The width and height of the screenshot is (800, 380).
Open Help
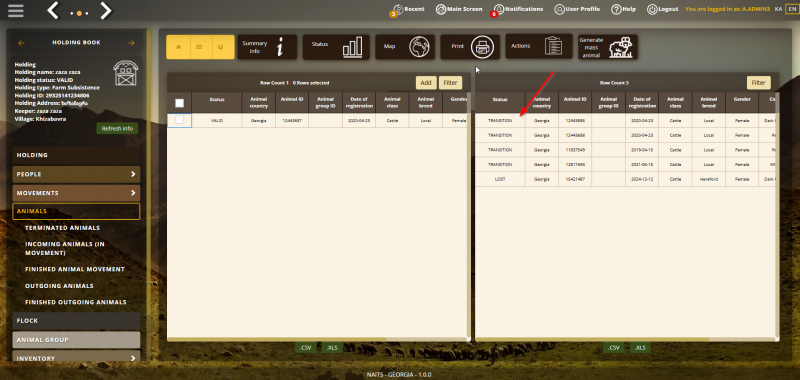(623, 9)
